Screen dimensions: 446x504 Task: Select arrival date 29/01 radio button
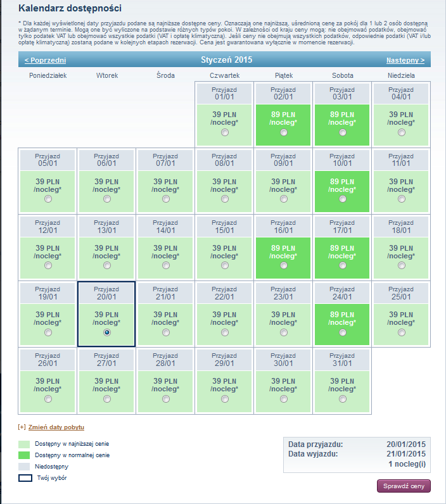(x=225, y=399)
